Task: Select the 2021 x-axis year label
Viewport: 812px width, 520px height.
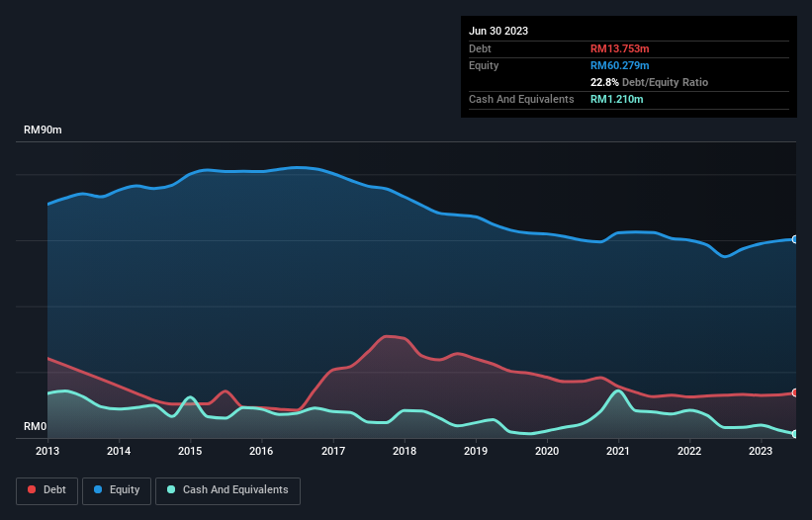Action: [x=618, y=451]
